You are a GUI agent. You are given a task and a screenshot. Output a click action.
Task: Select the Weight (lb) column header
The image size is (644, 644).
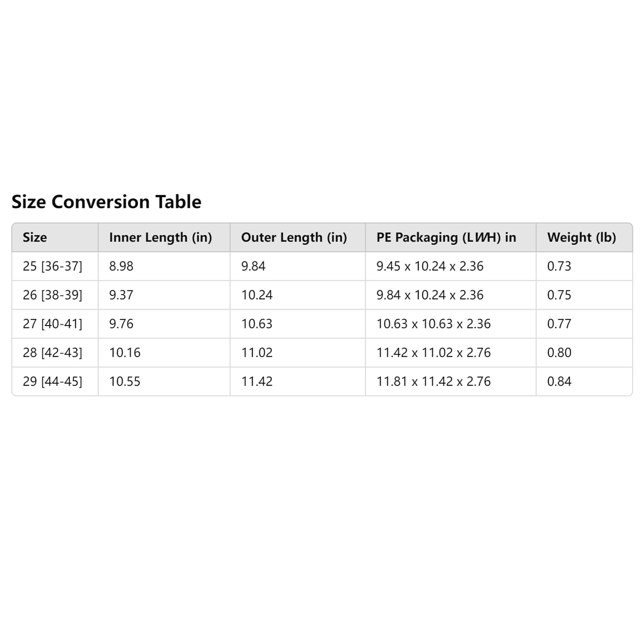click(581, 237)
